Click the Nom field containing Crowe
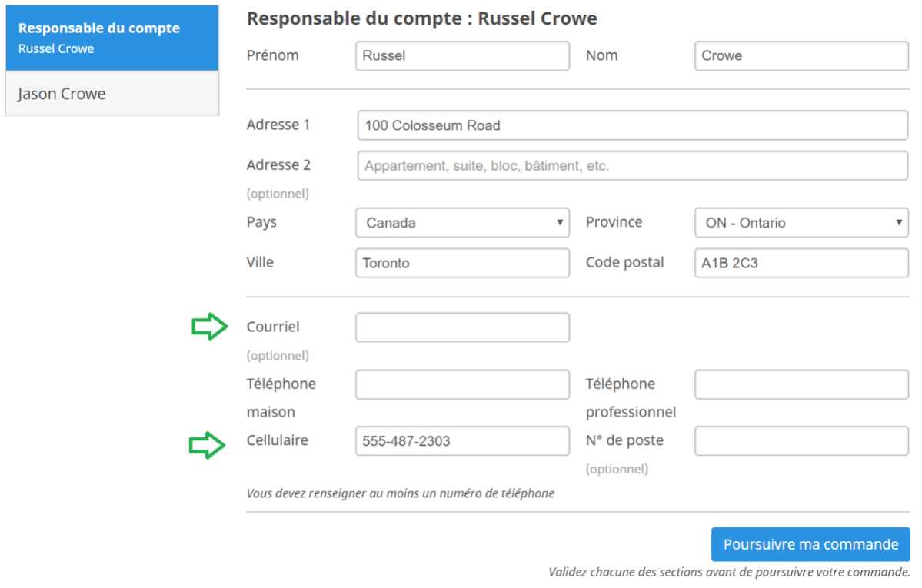The image size is (922, 588). 801,56
